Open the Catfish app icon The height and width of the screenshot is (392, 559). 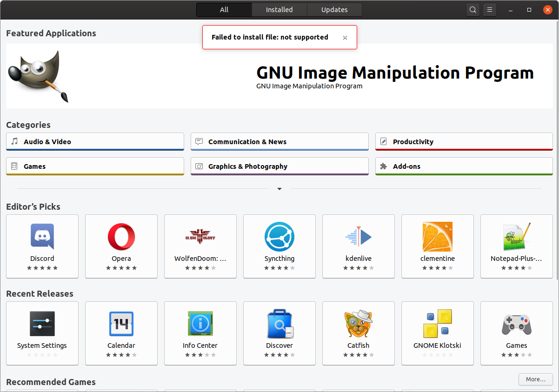click(x=359, y=324)
